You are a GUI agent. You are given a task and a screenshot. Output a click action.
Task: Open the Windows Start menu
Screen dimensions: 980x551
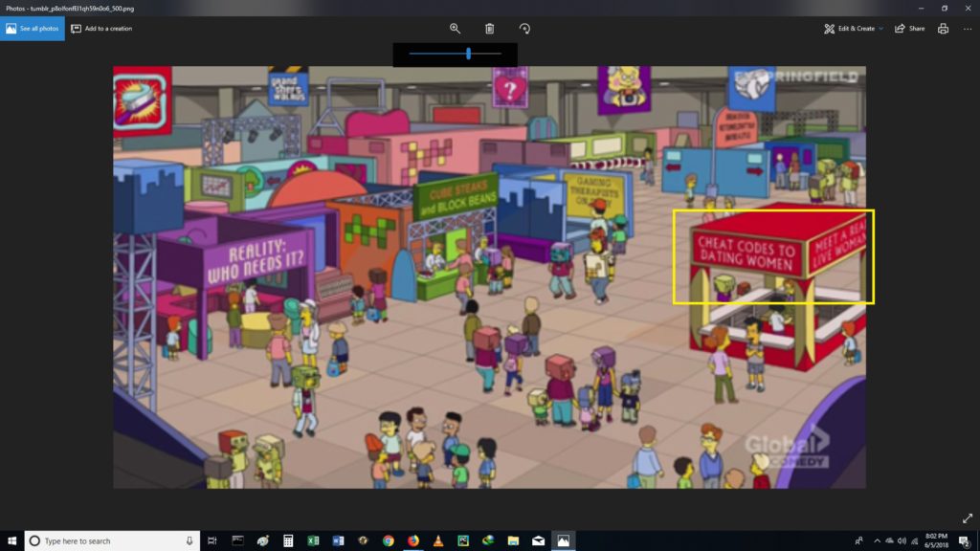11,541
